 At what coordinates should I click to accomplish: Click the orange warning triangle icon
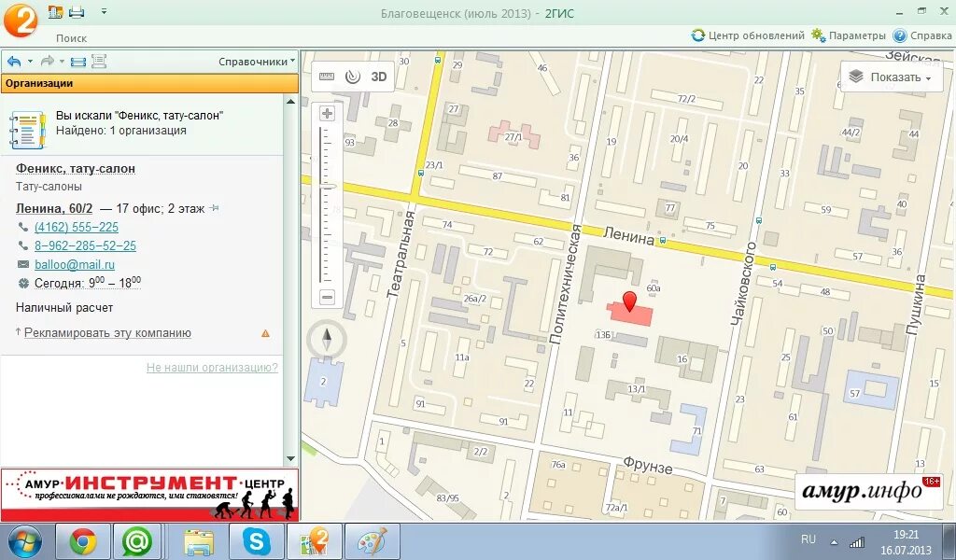[265, 333]
